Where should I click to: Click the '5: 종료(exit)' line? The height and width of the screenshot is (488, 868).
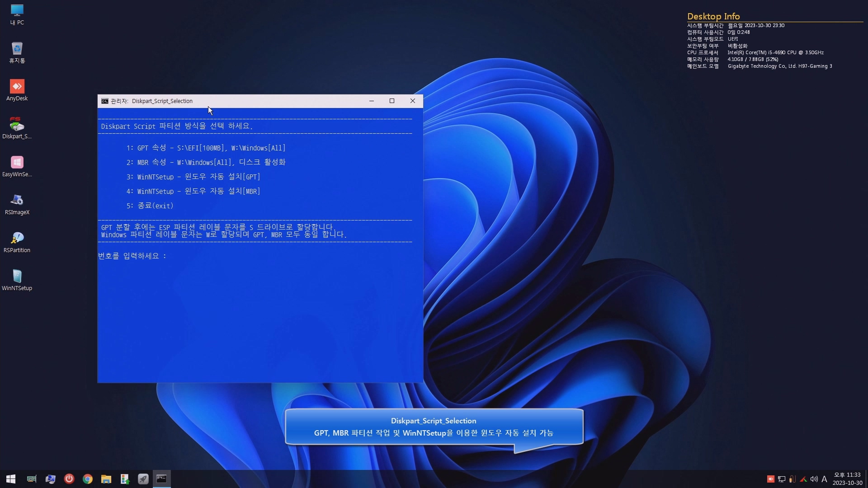pyautogui.click(x=150, y=206)
